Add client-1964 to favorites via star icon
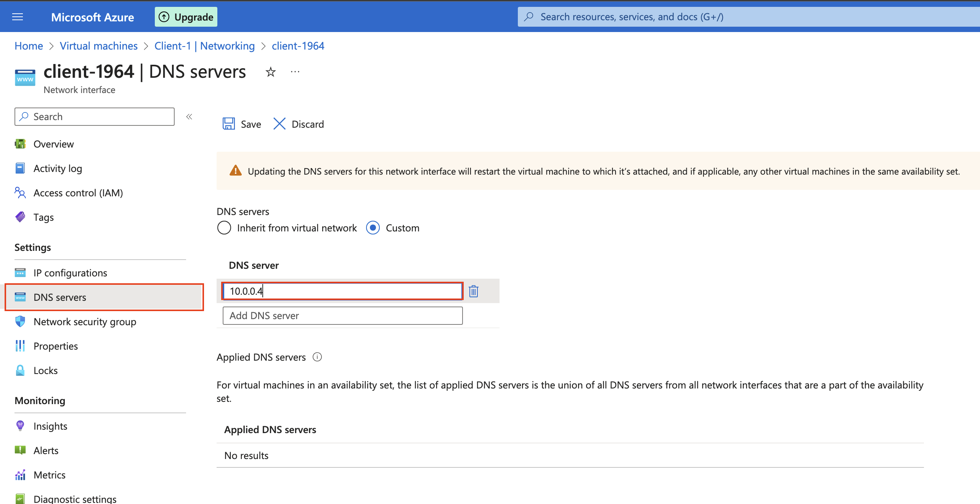980x504 pixels. [270, 72]
